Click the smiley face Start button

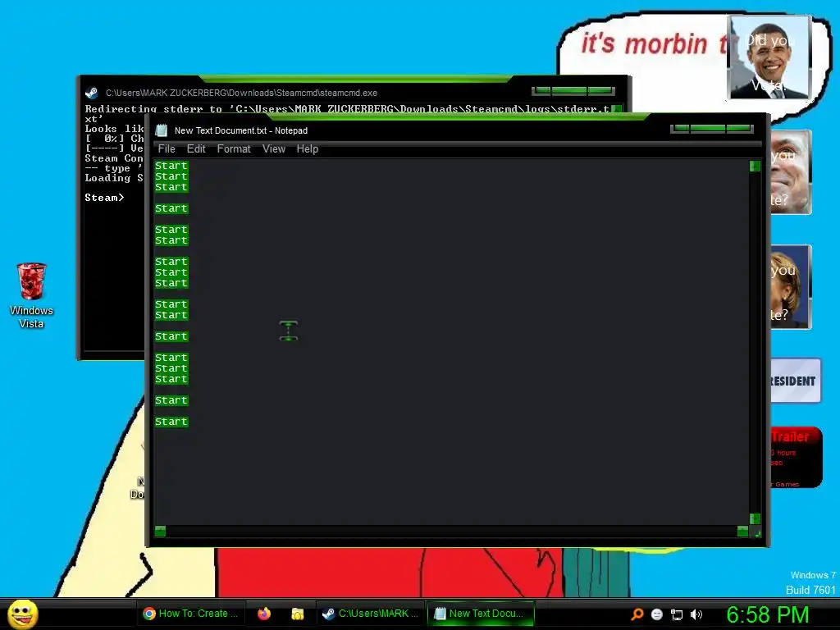pyautogui.click(x=22, y=614)
